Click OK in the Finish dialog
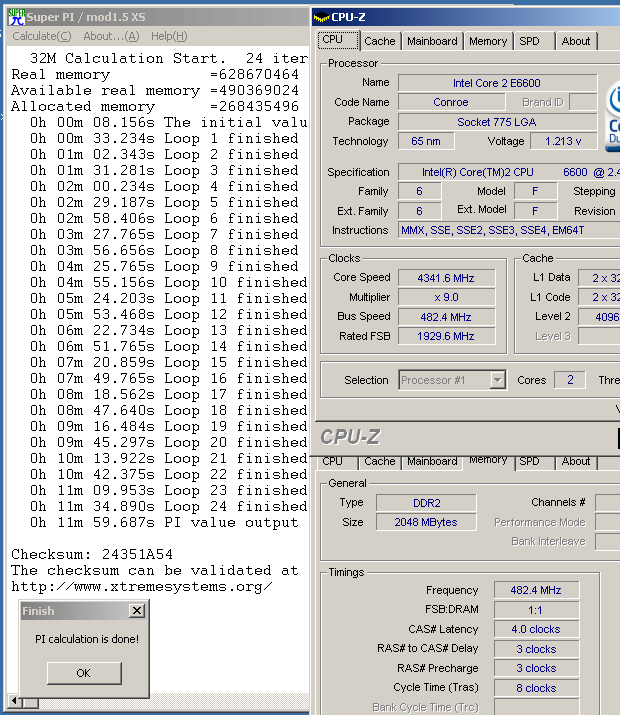Viewport: 620px width, 715px height. [84, 673]
